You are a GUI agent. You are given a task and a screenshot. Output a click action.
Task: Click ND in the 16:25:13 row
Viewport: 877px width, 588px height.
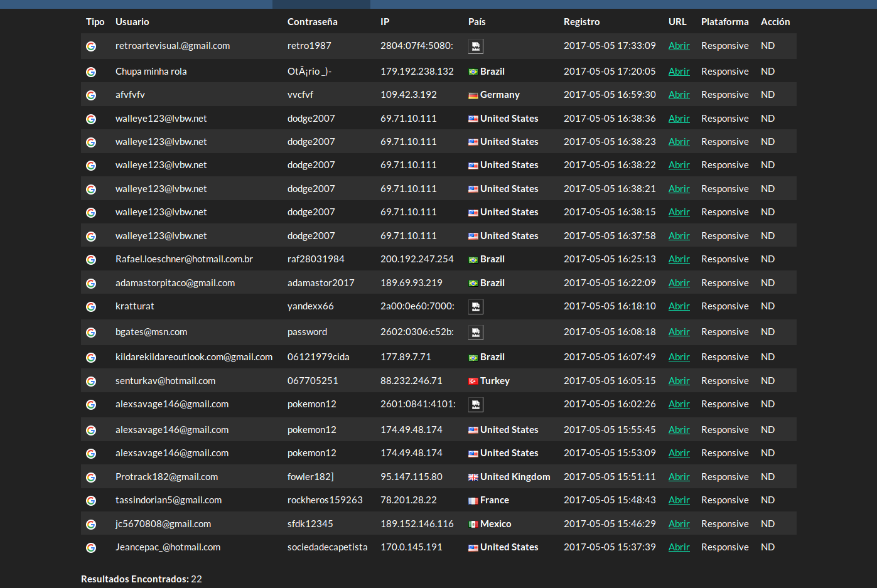[768, 259]
